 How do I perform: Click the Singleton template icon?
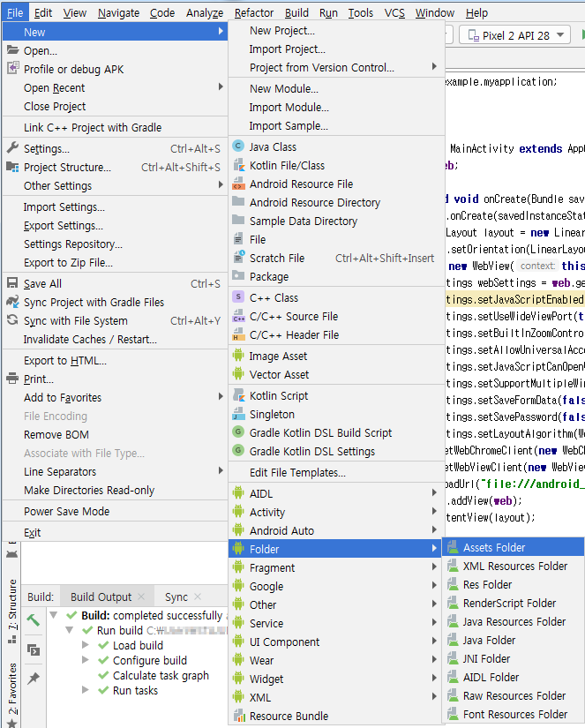(238, 414)
